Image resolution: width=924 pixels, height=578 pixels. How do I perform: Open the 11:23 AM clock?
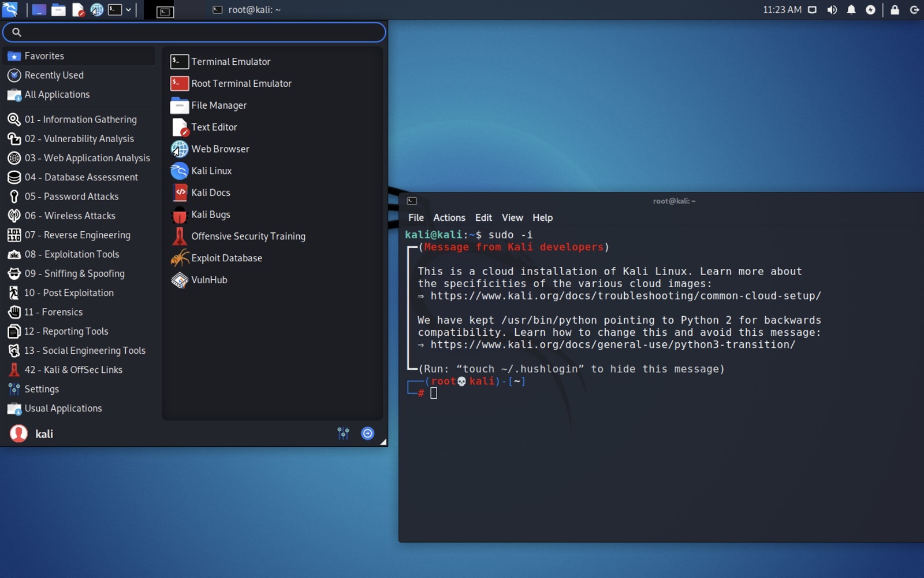pyautogui.click(x=782, y=10)
